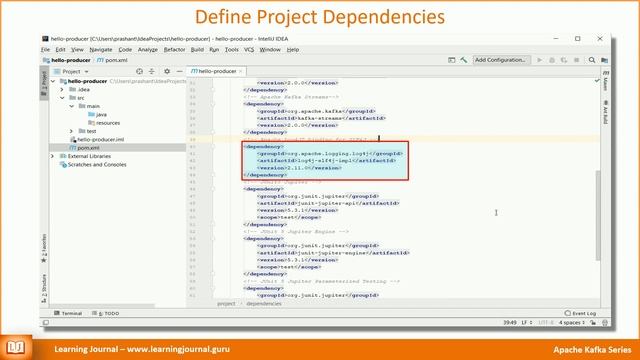Open the Code menu
640x360 pixels.
pyautogui.click(x=125, y=49)
